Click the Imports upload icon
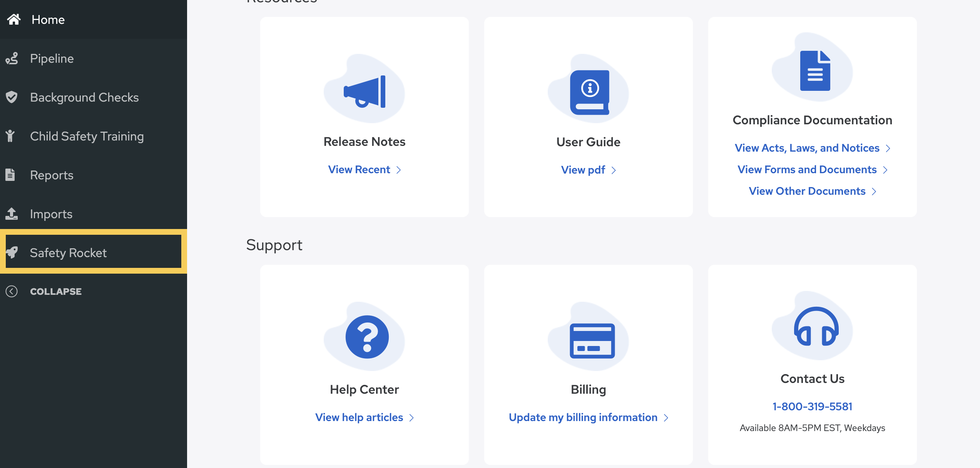980x468 pixels. (12, 214)
